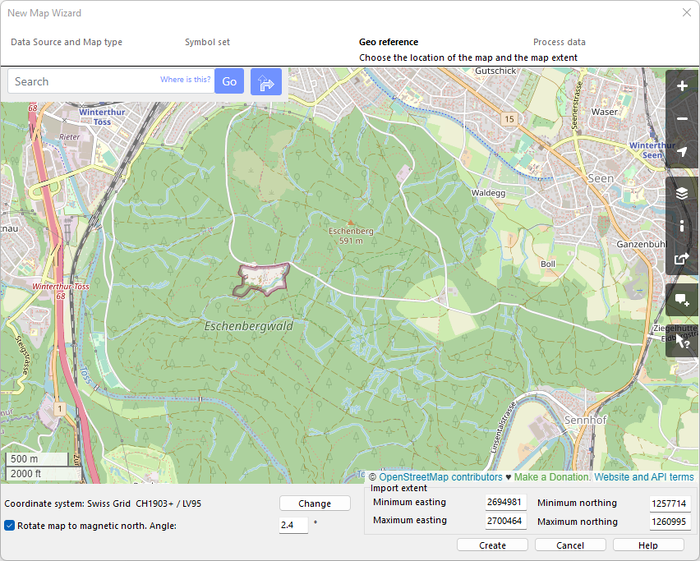Cancel the New Map Wizard

click(570, 545)
